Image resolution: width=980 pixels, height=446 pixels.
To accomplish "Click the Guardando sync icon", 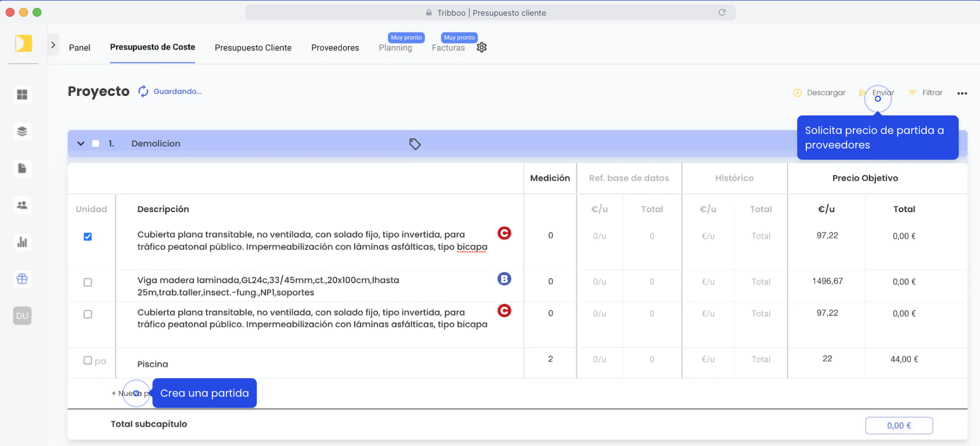I will [x=144, y=91].
